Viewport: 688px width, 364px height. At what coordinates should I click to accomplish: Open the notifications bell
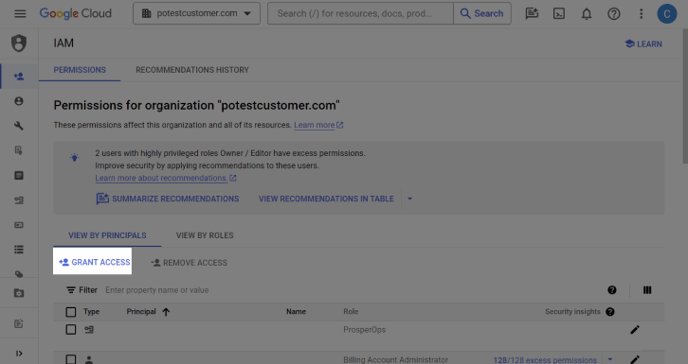[587, 14]
